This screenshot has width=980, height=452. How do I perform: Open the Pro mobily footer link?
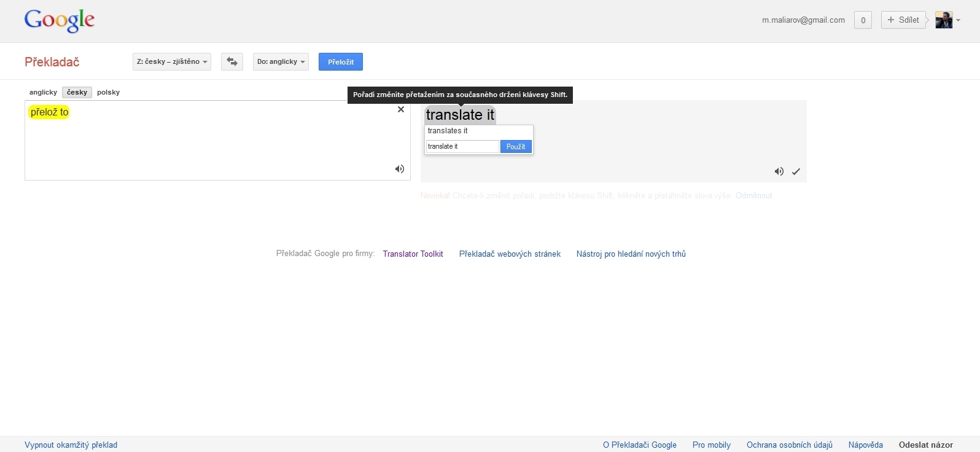point(712,445)
